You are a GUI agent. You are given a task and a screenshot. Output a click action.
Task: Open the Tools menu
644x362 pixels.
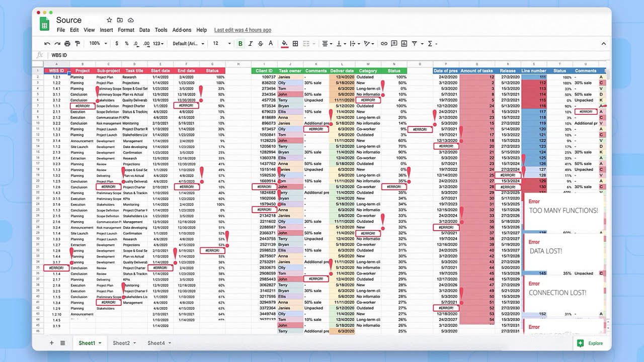click(161, 30)
